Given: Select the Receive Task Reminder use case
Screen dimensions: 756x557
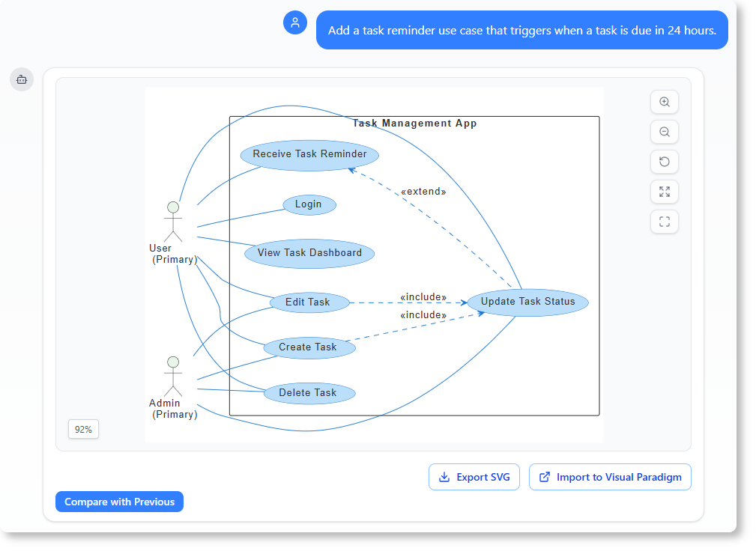Looking at the screenshot, I should (x=309, y=155).
